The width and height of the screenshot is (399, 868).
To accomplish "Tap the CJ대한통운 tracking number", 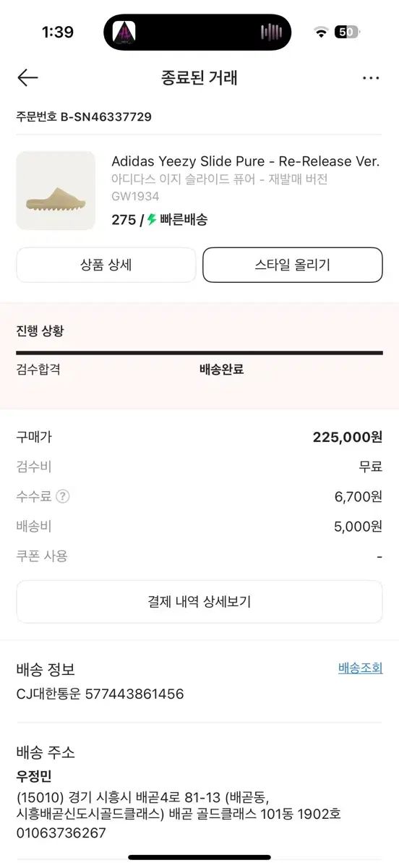I will click(134, 694).
